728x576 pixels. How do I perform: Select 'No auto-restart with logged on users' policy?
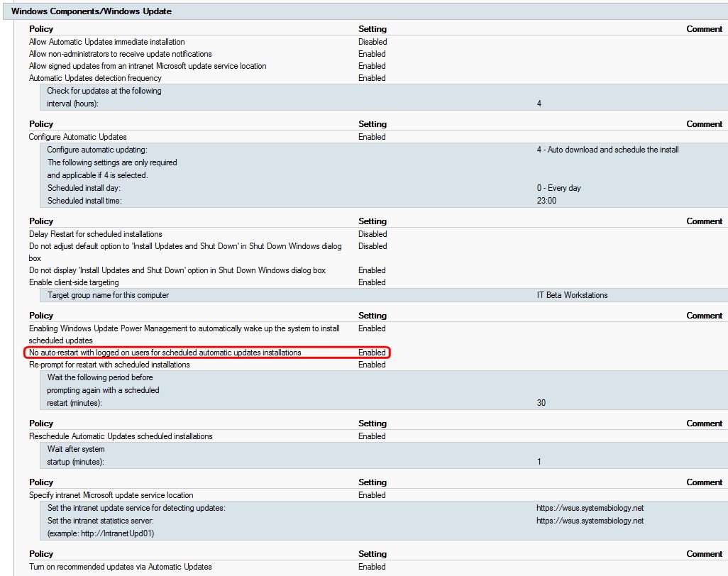pos(165,353)
